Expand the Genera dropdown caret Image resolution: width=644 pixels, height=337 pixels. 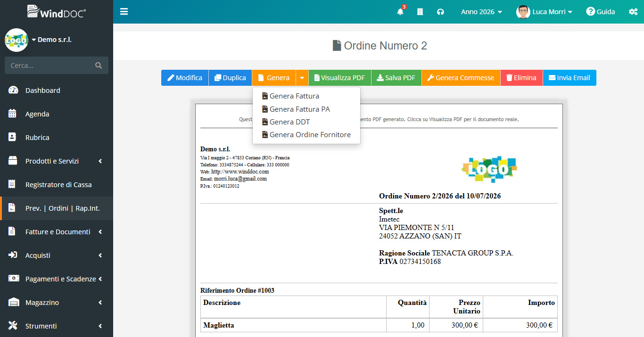pyautogui.click(x=302, y=78)
